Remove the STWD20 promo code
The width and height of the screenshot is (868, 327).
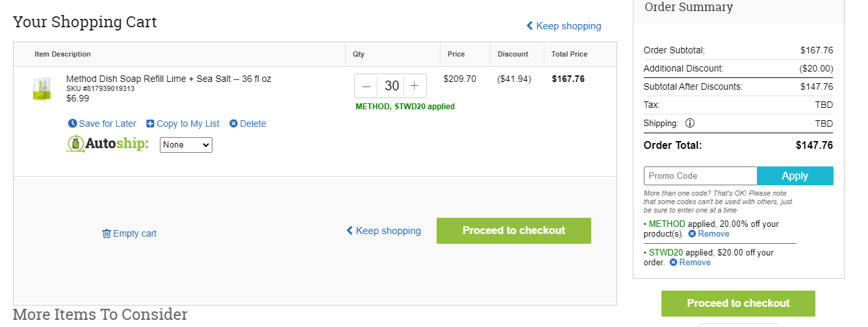[x=690, y=263]
